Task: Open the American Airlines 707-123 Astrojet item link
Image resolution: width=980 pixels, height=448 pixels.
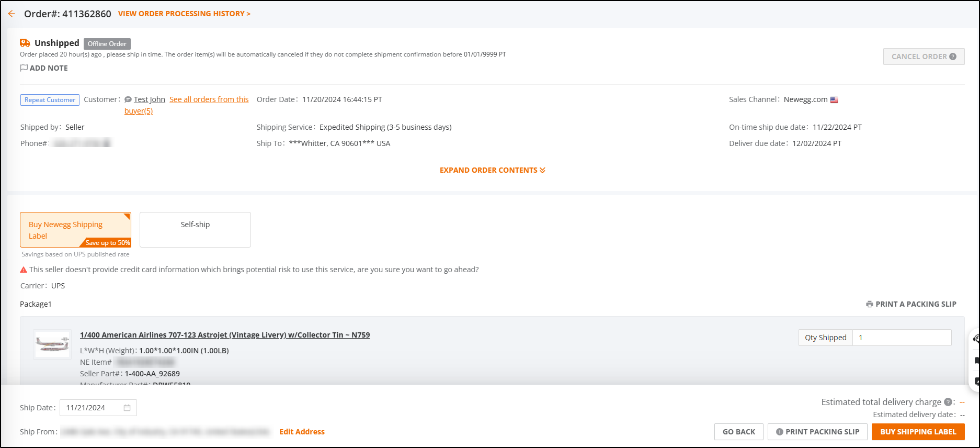Action: 225,335
